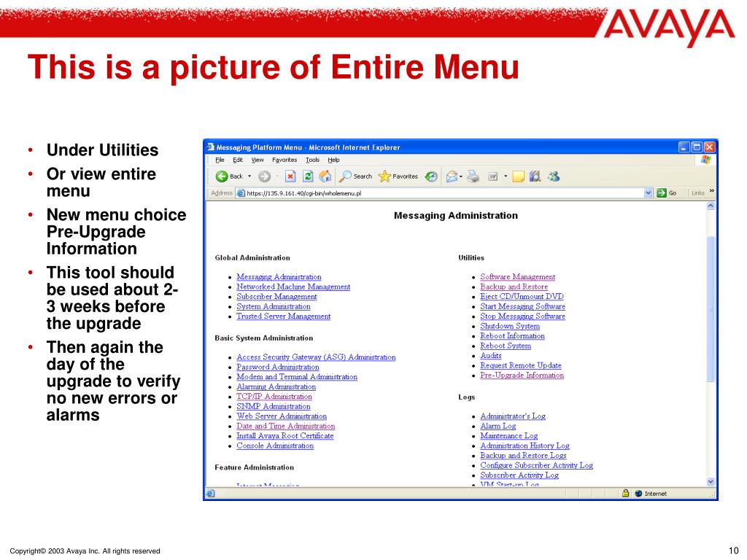The width and height of the screenshot is (747, 560).
Task: Open Trusted Server Management link
Action: (284, 316)
